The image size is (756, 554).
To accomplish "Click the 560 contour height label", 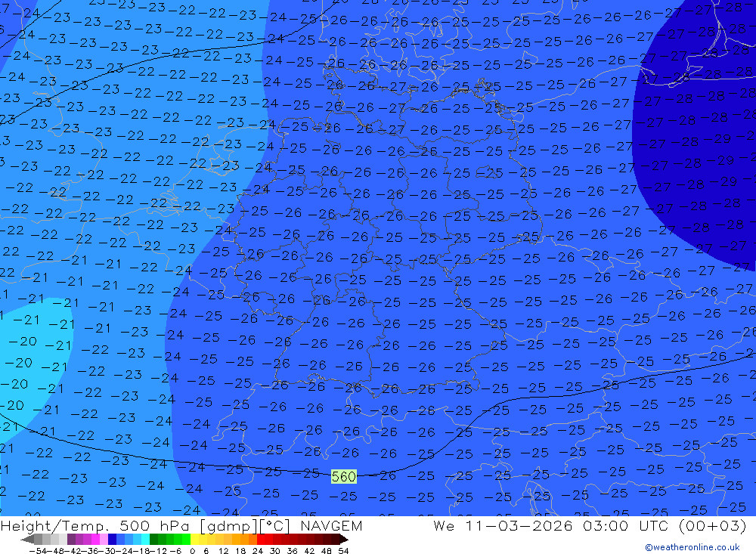I will 344,477.
